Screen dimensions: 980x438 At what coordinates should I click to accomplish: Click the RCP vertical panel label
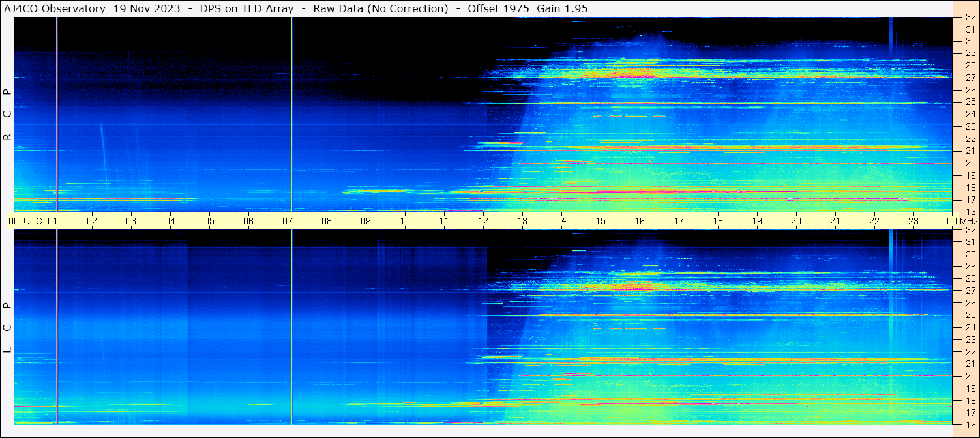point(7,114)
